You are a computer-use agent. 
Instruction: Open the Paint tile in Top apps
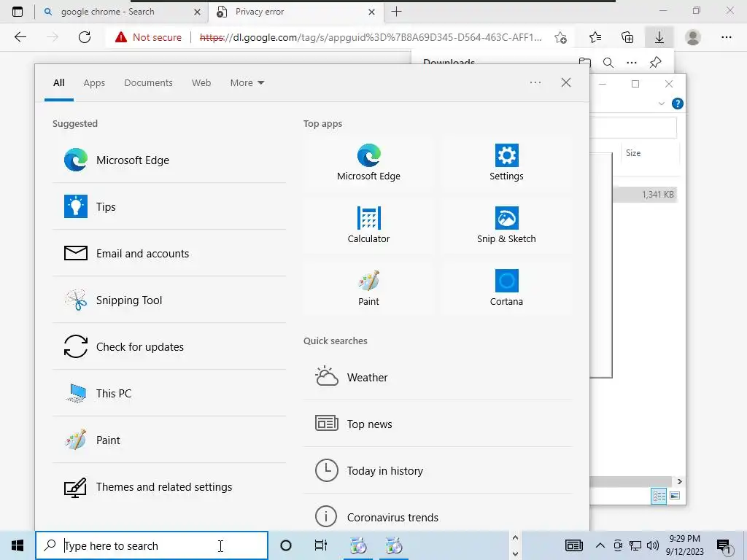coord(368,289)
